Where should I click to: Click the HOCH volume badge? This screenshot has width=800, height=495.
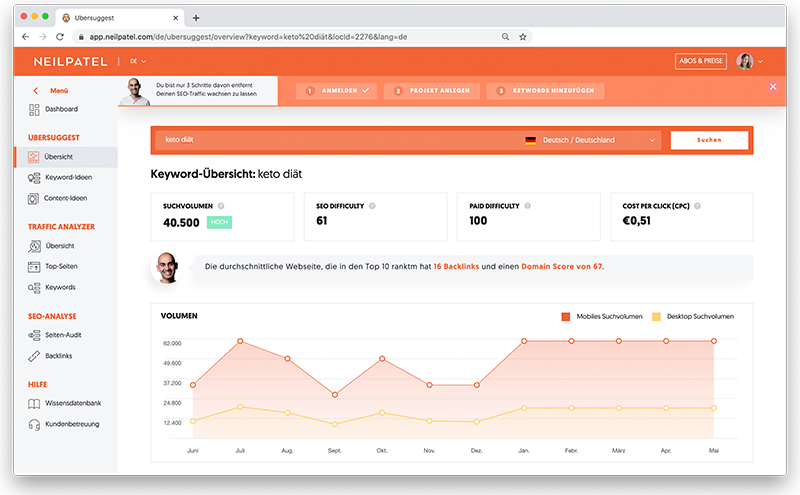pyautogui.click(x=219, y=222)
